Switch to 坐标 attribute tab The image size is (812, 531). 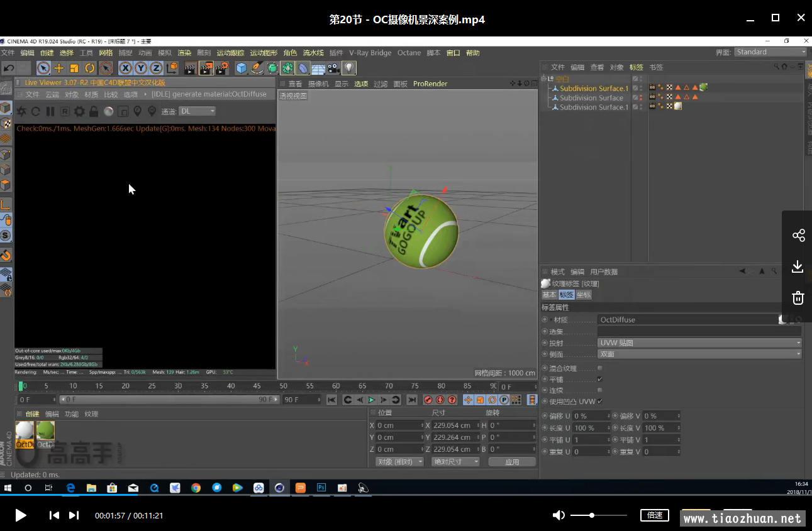(584, 295)
